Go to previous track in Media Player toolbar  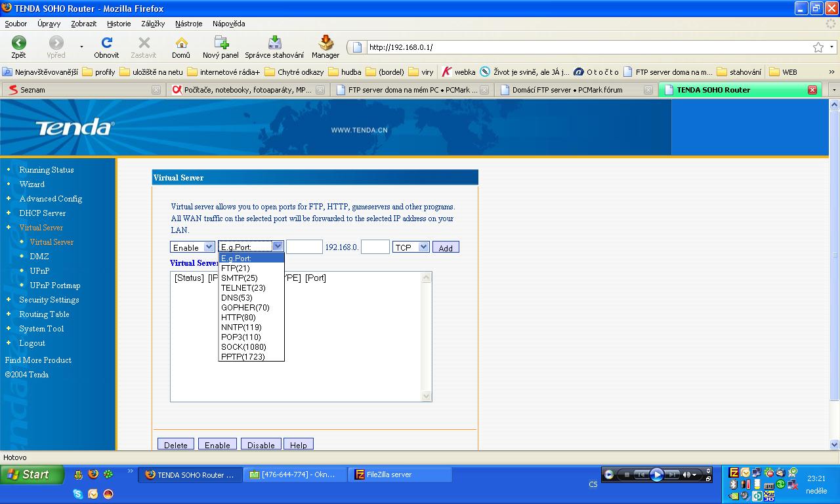click(641, 474)
